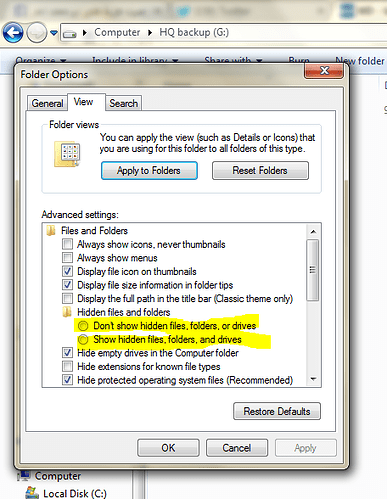Viewport: 387px width, 499px height.
Task: Uncheck Display file size information in folder tips
Action: coord(67,285)
